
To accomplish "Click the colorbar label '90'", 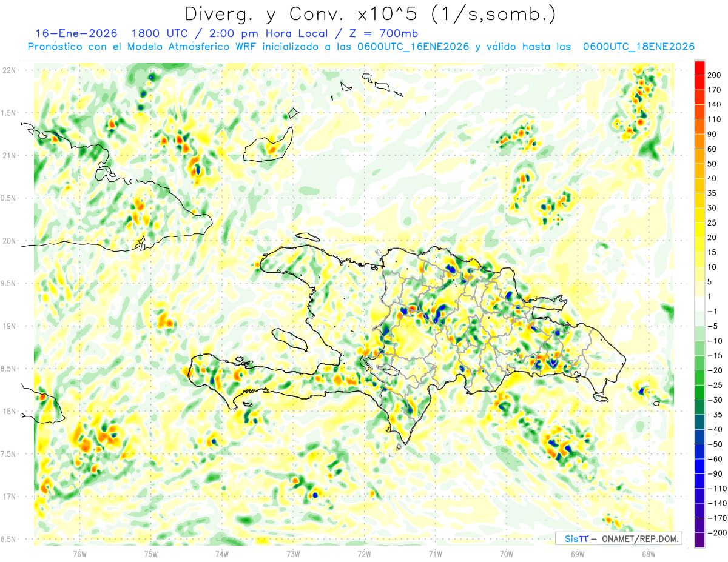I will 712,134.
